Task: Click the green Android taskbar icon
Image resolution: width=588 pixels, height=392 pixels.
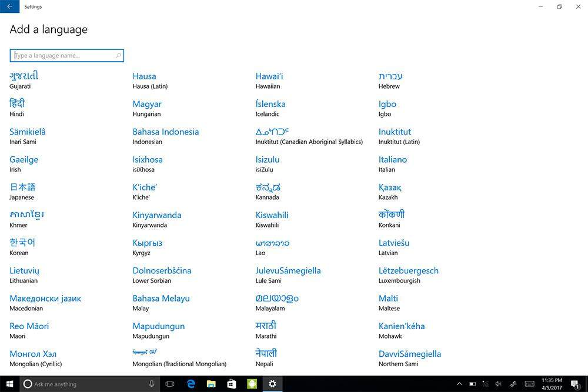Action: point(252,384)
